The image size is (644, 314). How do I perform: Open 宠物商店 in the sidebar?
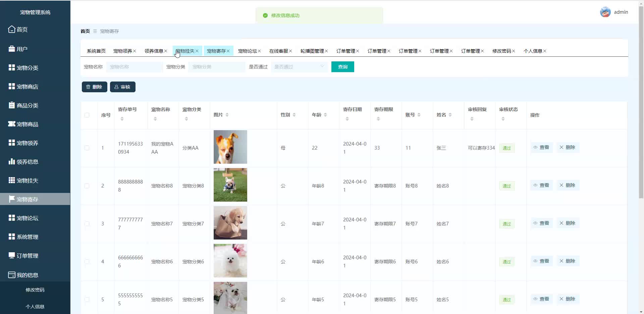[35, 87]
